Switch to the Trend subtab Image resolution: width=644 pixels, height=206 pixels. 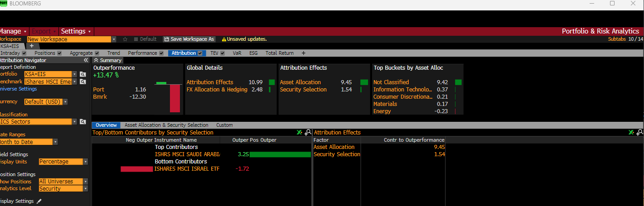click(x=114, y=53)
